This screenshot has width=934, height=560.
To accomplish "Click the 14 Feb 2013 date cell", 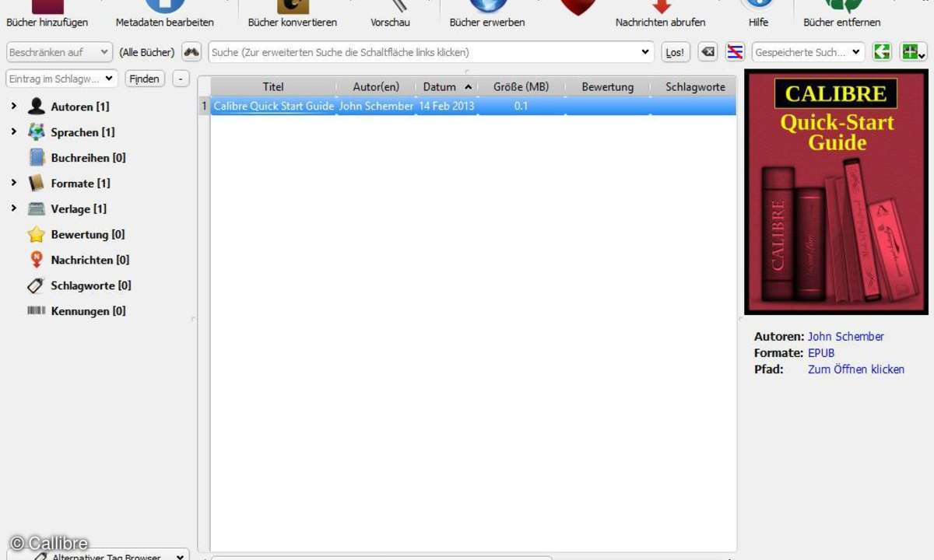I will [x=447, y=106].
